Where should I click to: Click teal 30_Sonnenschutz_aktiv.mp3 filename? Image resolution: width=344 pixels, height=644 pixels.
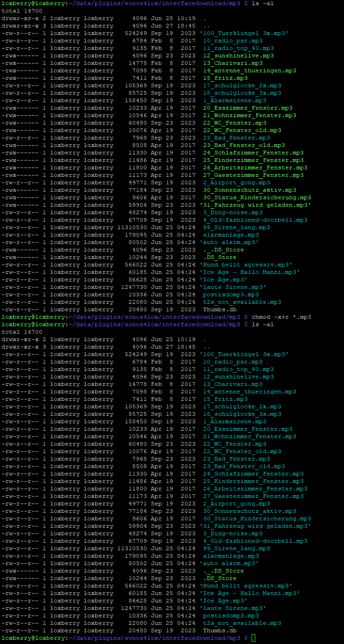point(250,511)
